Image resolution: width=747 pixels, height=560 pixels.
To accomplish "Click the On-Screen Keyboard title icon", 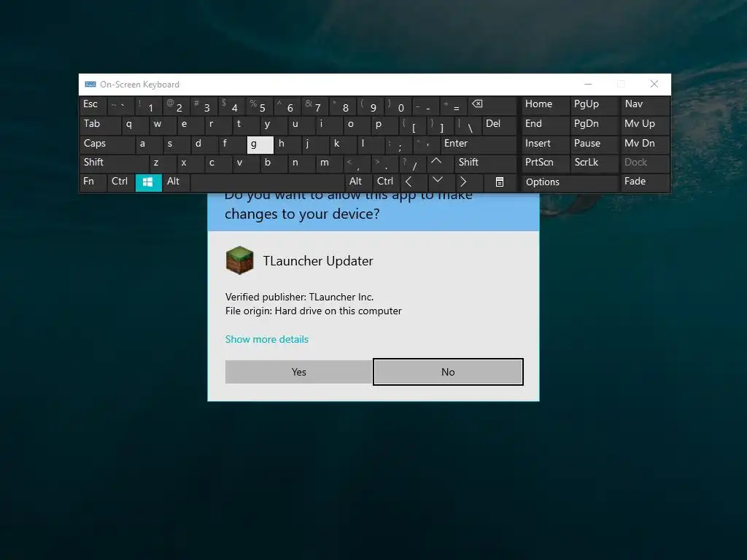I will pyautogui.click(x=90, y=85).
